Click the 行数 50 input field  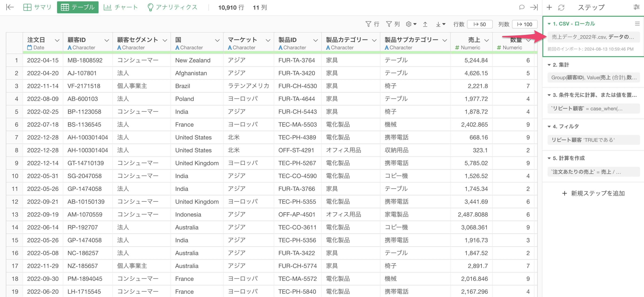480,24
